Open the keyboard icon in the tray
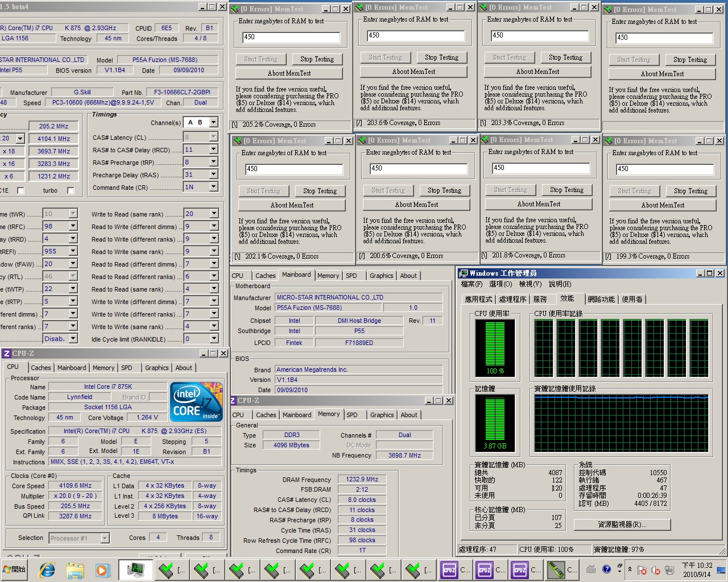Viewport: 728px width, 582px height. click(x=591, y=569)
